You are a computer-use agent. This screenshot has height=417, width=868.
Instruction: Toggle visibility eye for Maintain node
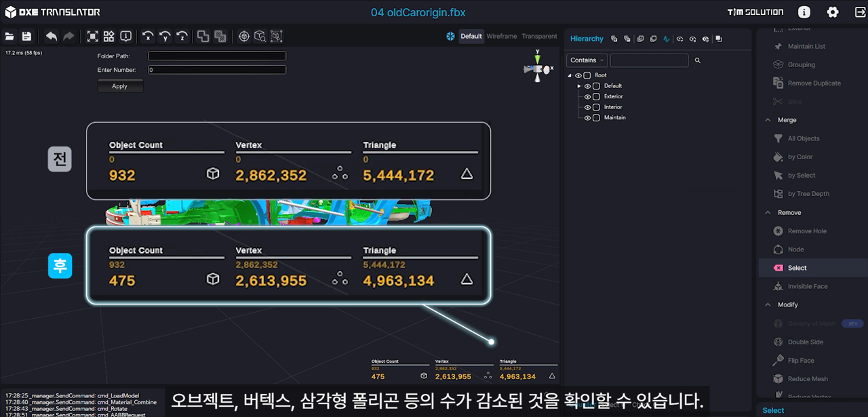588,118
